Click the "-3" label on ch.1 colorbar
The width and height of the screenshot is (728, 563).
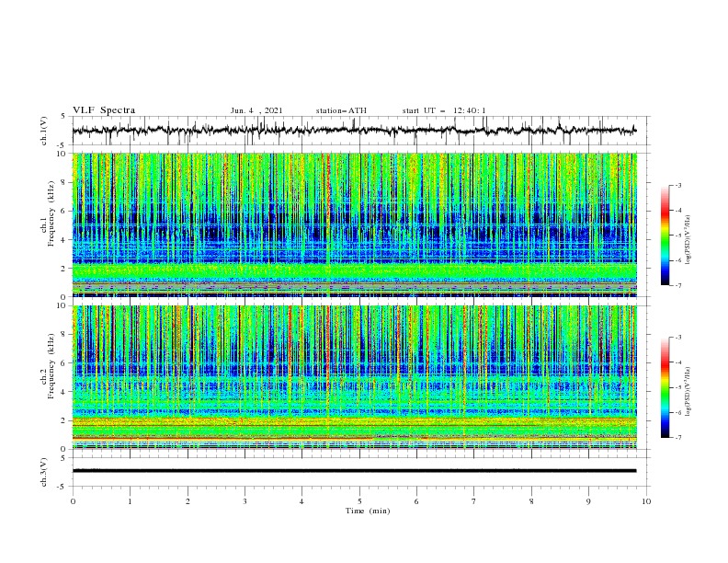[678, 185]
